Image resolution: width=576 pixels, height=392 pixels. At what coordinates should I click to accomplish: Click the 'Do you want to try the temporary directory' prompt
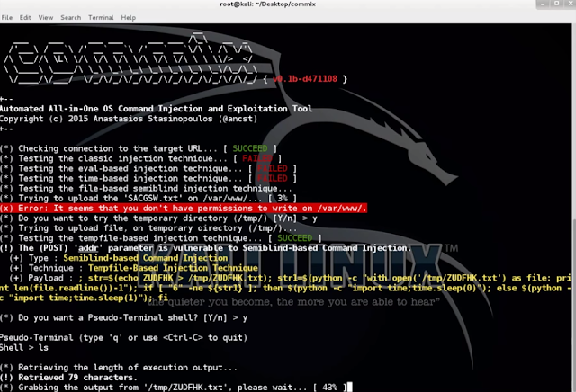(x=158, y=218)
